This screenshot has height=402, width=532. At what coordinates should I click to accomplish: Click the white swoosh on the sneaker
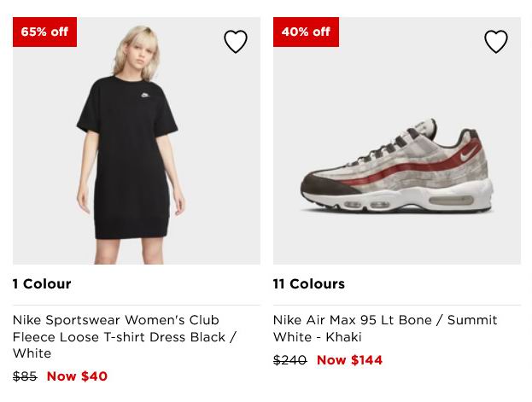coord(471,156)
